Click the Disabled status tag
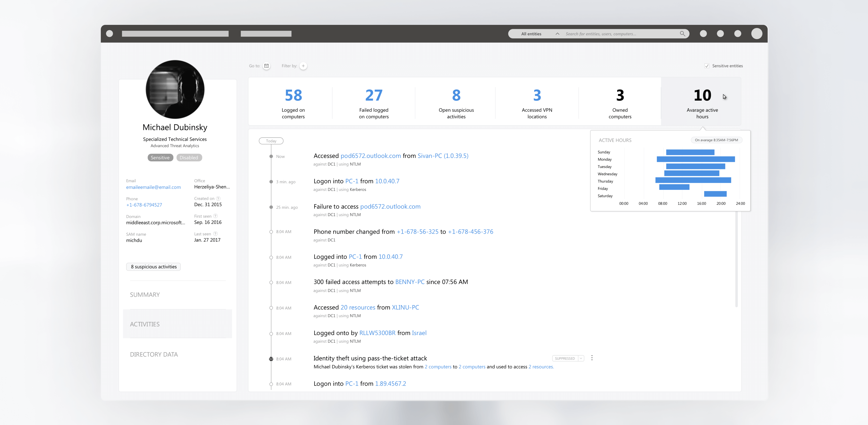868x425 pixels. (189, 157)
